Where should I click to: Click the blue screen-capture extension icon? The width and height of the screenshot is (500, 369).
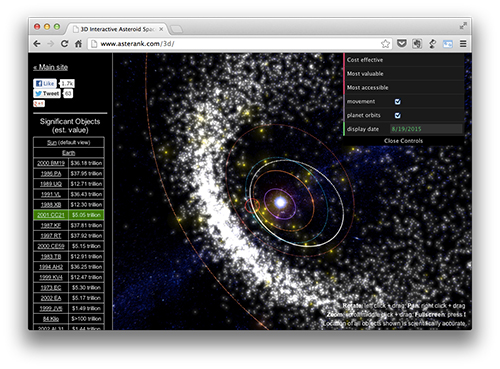tap(448, 44)
